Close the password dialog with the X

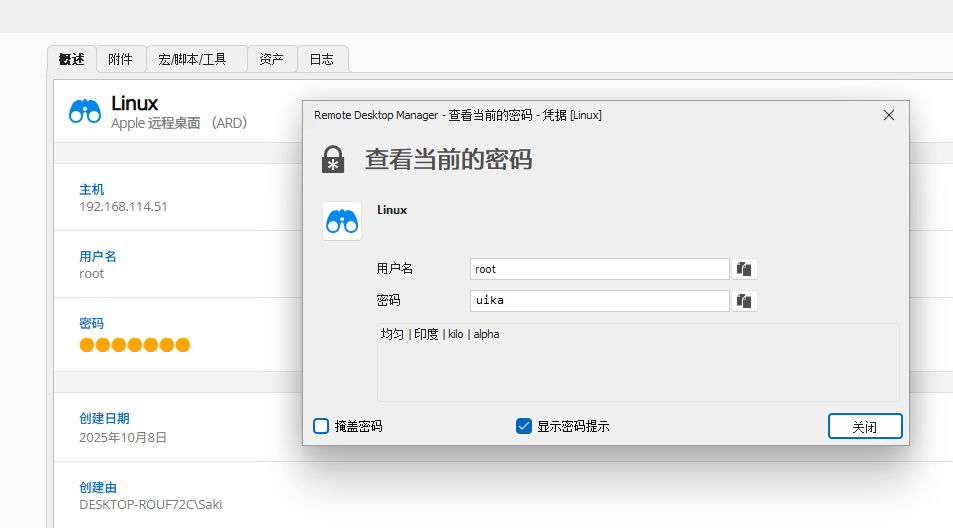889,115
